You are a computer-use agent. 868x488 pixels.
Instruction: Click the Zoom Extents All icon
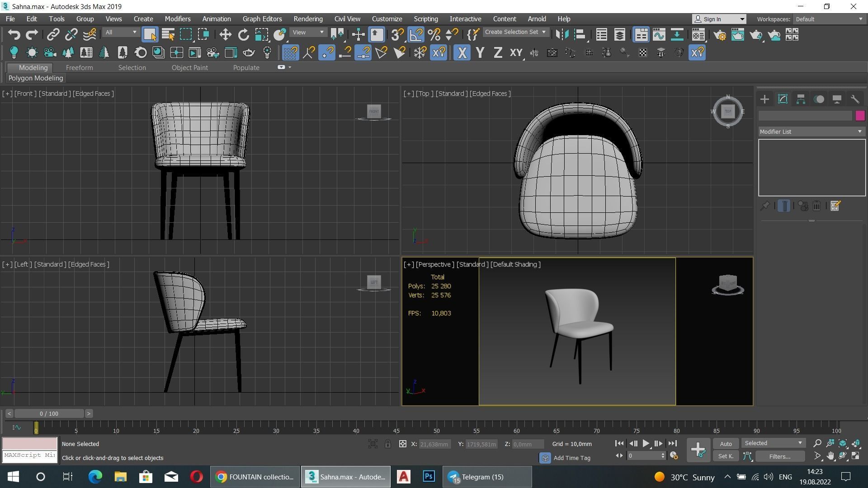coord(856,444)
